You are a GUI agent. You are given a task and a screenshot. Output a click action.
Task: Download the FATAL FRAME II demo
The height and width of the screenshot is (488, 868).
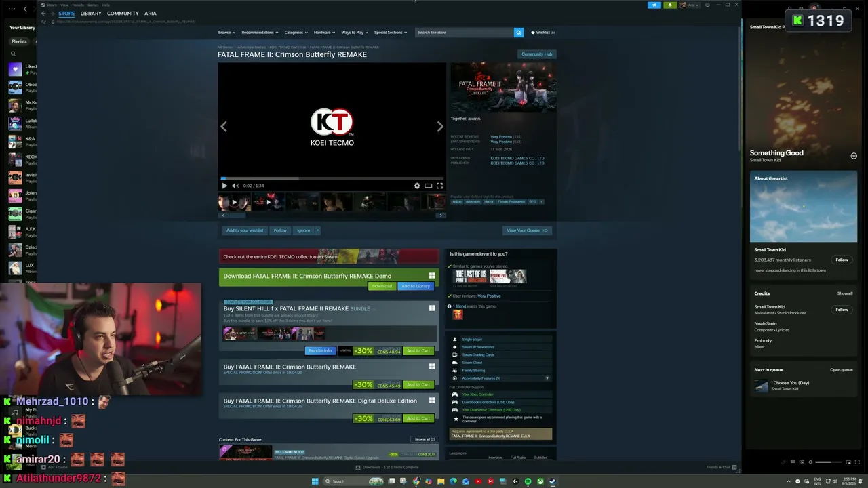[x=382, y=286]
